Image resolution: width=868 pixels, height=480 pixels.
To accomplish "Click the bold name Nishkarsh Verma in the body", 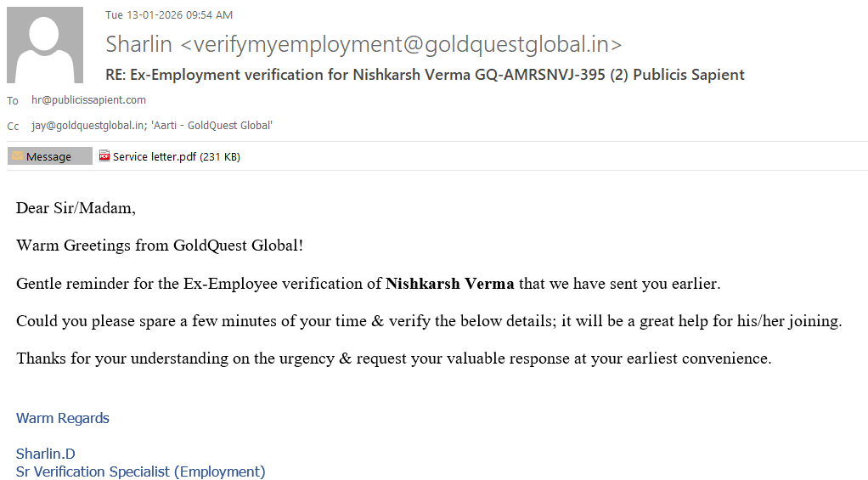I will click(x=449, y=284).
